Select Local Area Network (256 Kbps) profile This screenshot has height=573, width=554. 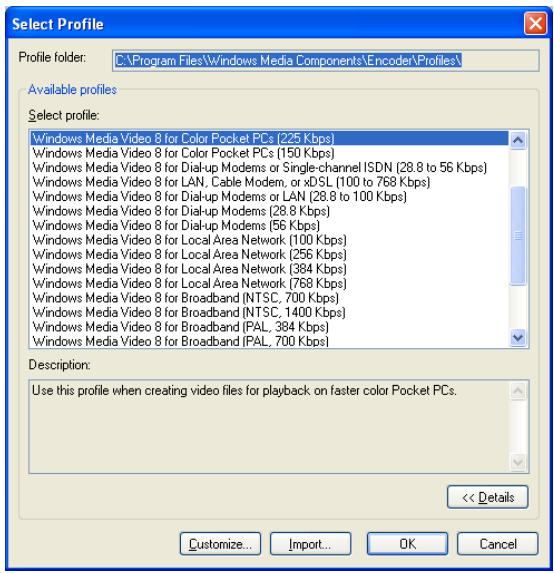click(x=269, y=254)
